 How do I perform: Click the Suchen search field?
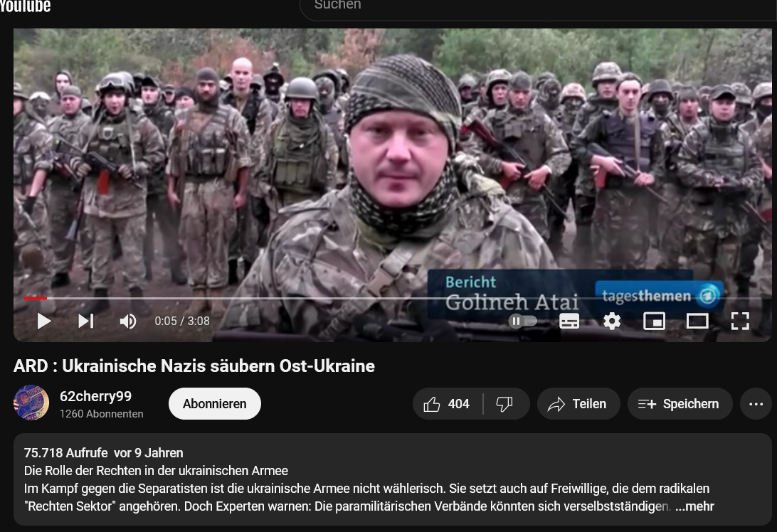pos(498,6)
